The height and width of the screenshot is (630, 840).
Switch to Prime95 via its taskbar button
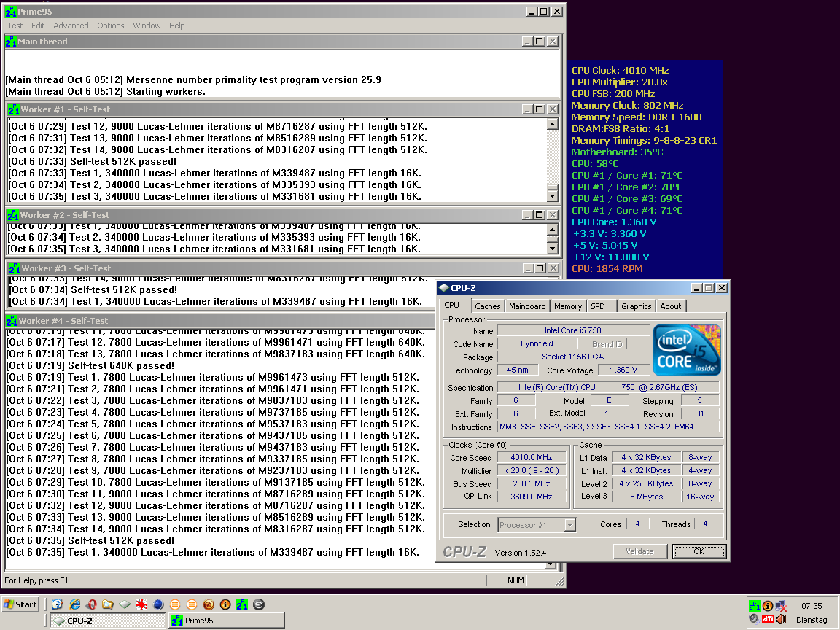226,621
